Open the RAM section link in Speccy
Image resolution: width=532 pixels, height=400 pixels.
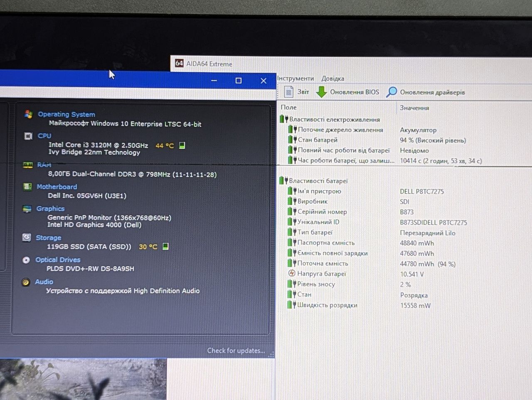(x=44, y=165)
